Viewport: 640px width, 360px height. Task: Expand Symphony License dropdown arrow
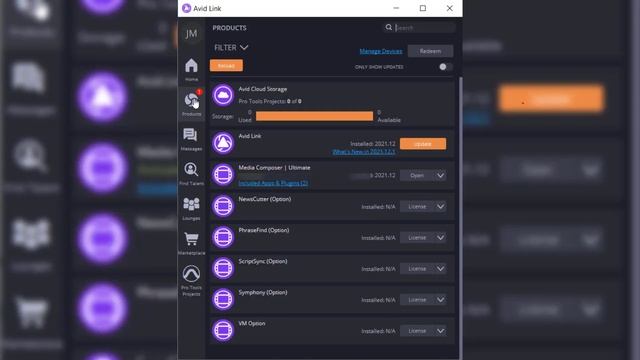click(x=440, y=300)
